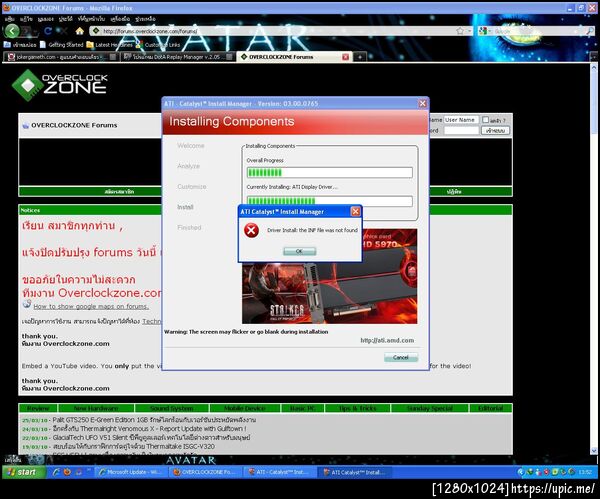Close the DotA Replay Manager tab

(229, 57)
